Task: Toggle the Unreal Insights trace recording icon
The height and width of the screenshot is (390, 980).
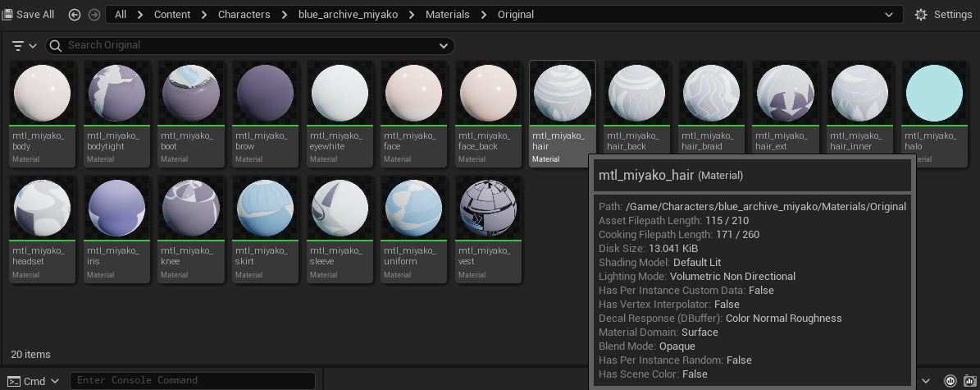Action: (x=950, y=381)
